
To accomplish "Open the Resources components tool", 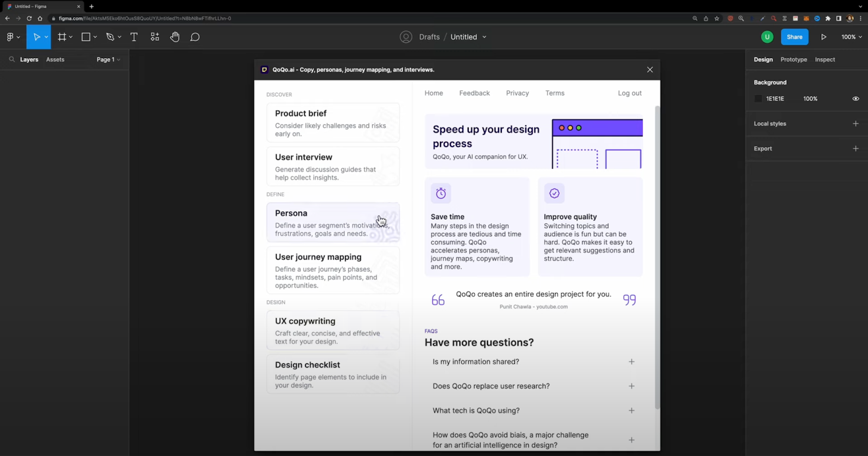I will pyautogui.click(x=155, y=37).
